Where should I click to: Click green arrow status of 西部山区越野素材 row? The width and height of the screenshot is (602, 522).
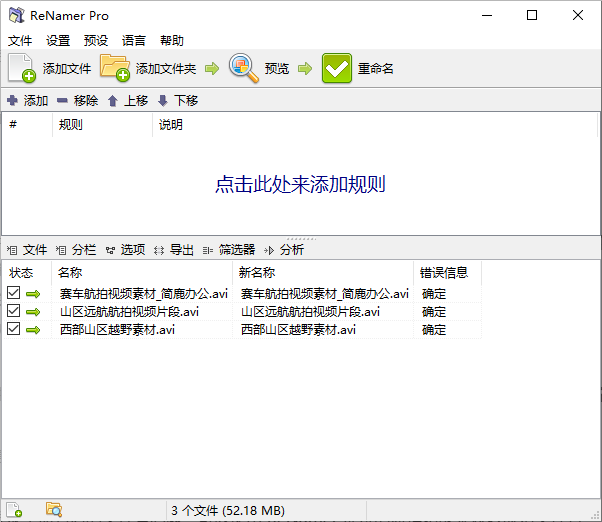coord(33,330)
